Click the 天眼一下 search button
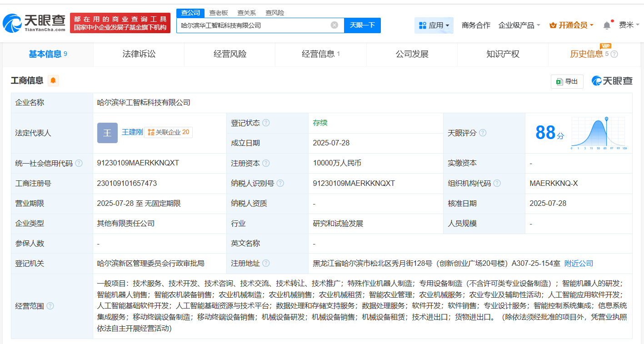644x344 pixels. coord(362,25)
